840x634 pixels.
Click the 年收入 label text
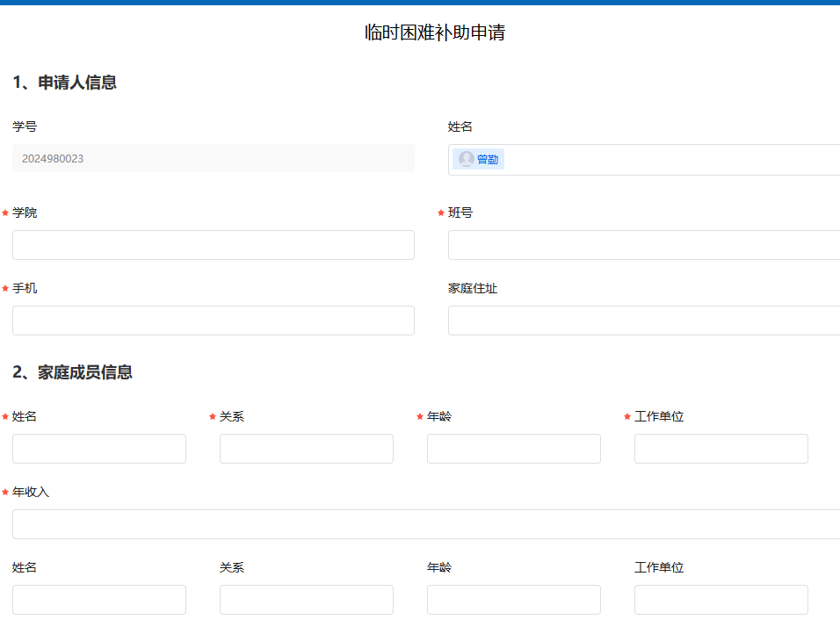pos(31,492)
